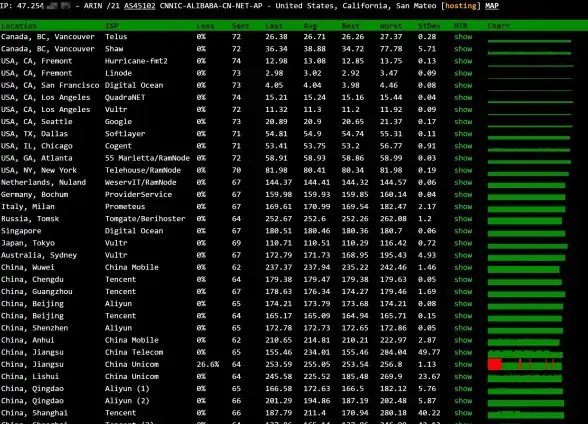Open the MAP link in the header

coord(492,6)
